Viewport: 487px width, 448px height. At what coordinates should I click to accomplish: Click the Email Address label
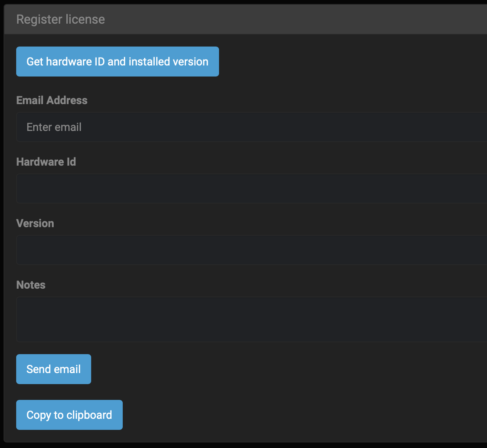coord(52,100)
